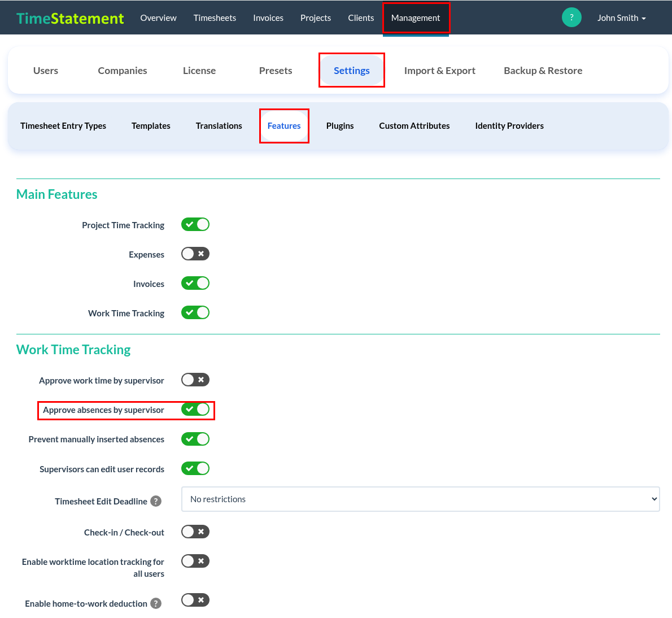This screenshot has height=618, width=672.
Task: Enable the Expenses feature toggle
Action: (x=195, y=254)
